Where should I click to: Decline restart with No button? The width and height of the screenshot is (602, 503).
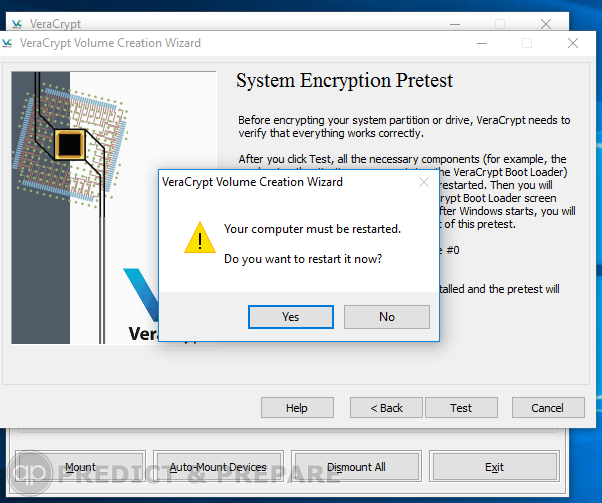(387, 317)
